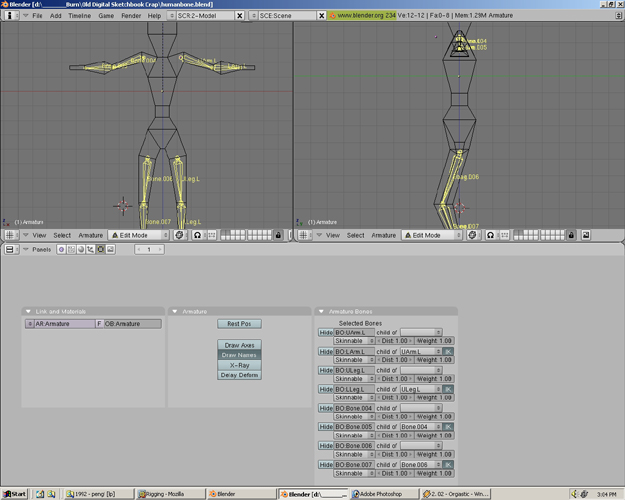This screenshot has width=625, height=500.
Task: Open the Edit Mode dropdown in left viewport
Action: (x=139, y=235)
